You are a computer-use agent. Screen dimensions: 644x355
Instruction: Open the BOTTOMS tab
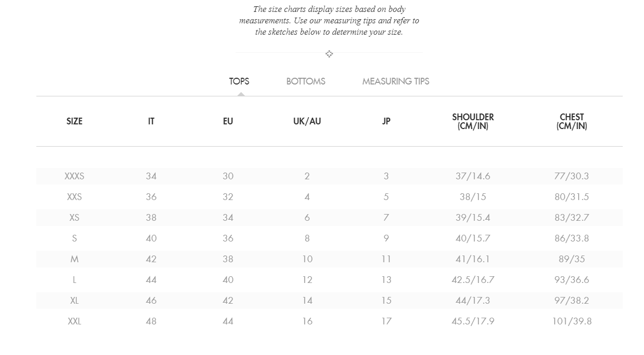pos(306,81)
